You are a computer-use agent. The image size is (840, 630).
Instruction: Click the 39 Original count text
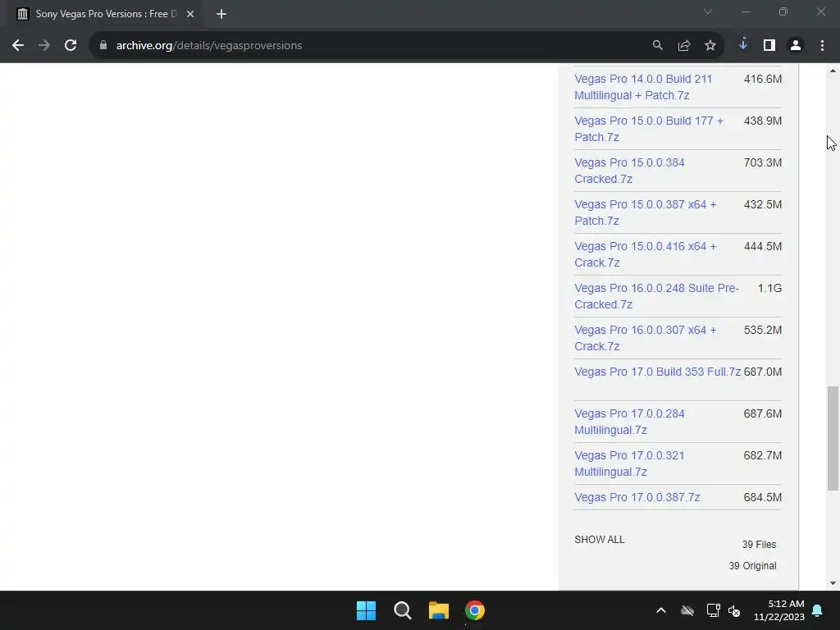[x=752, y=566]
